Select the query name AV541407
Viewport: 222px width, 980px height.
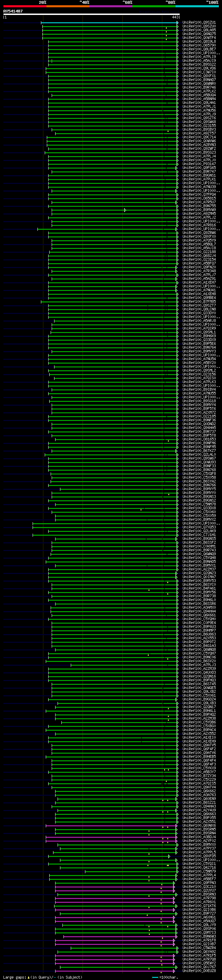click(13, 11)
